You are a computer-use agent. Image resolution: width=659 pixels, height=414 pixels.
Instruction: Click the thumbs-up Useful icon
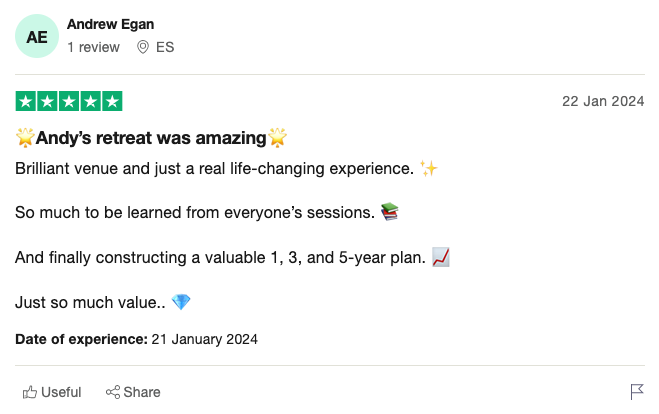coord(30,392)
